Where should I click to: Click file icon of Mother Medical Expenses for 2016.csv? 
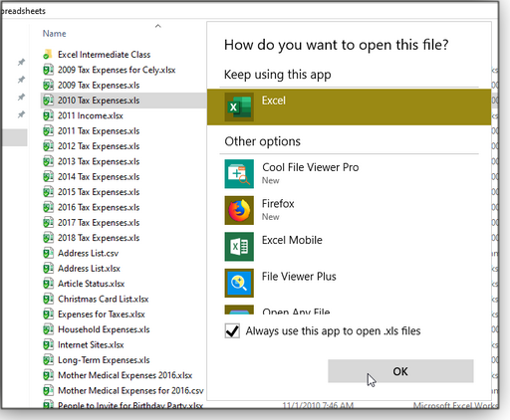click(x=48, y=390)
